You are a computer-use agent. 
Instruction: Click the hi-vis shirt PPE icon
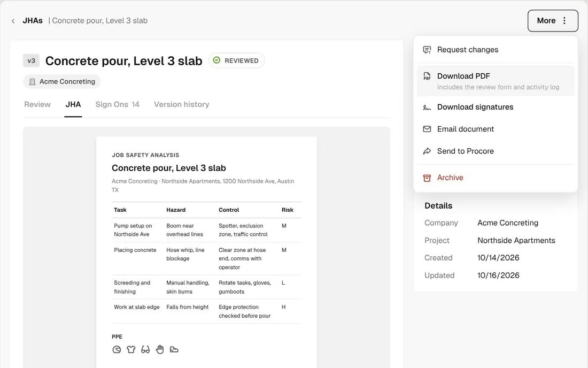pyautogui.click(x=131, y=350)
